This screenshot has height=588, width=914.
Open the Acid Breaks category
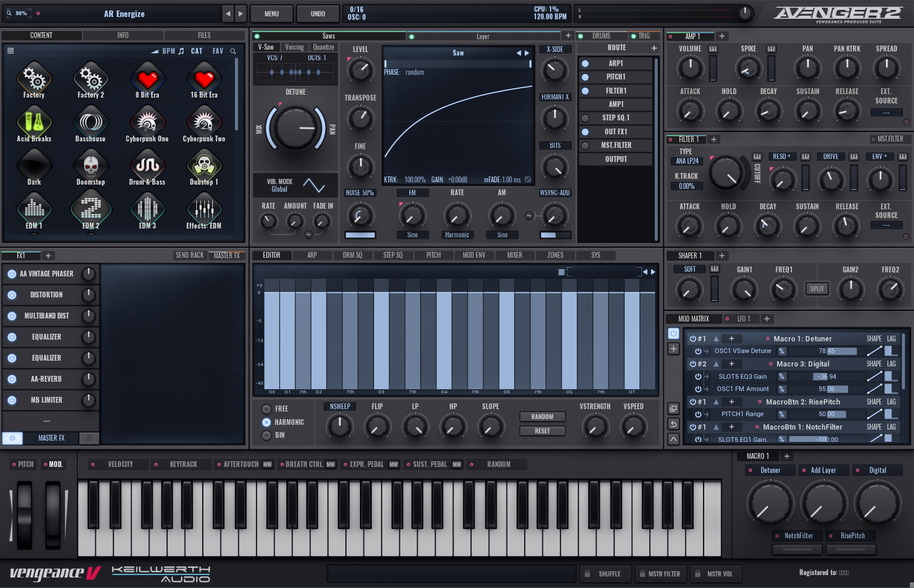pyautogui.click(x=34, y=122)
